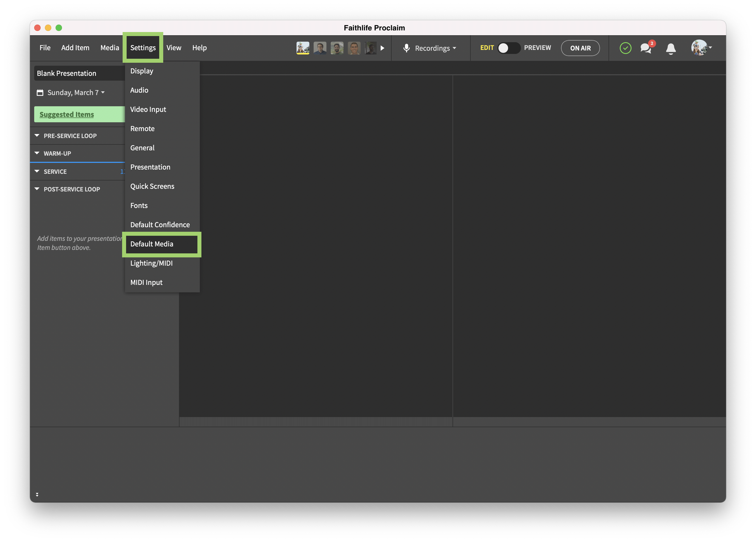Select MIDI Input entry

pos(162,282)
